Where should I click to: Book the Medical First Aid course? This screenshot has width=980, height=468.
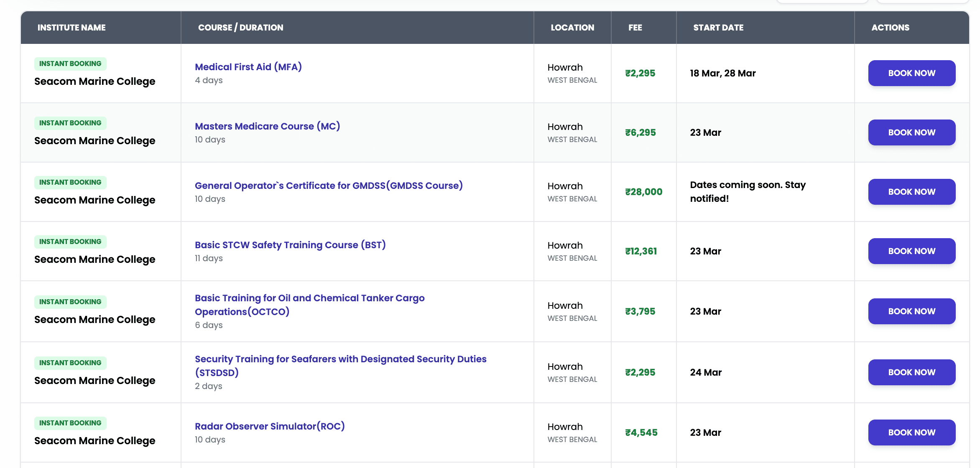pyautogui.click(x=911, y=73)
